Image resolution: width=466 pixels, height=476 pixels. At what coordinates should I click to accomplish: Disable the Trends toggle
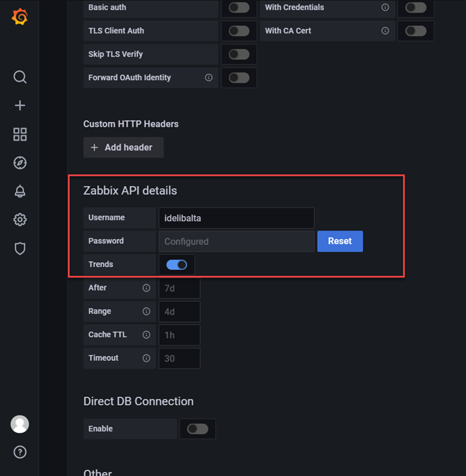177,265
